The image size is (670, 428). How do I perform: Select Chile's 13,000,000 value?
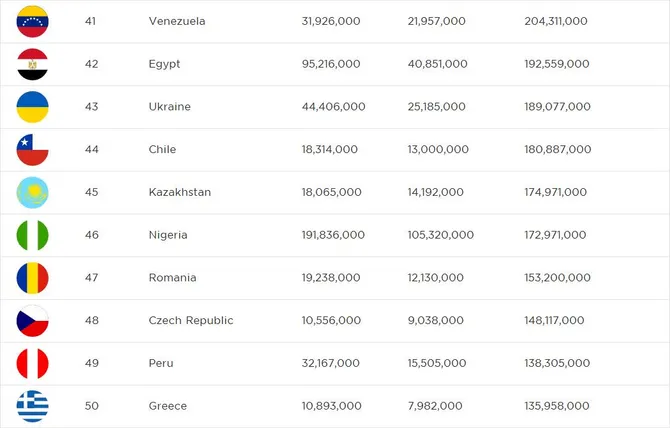[x=438, y=149]
